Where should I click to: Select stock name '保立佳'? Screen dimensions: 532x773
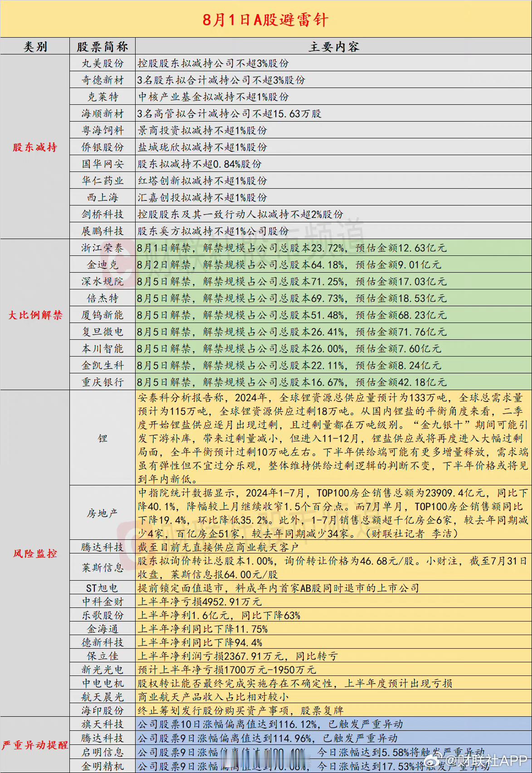[102, 656]
